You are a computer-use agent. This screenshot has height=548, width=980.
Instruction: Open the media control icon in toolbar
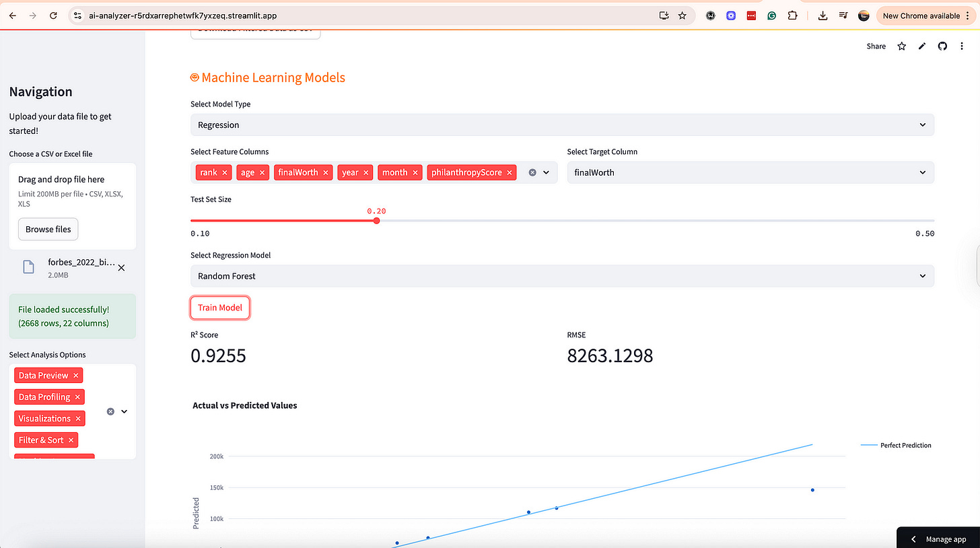tap(843, 15)
